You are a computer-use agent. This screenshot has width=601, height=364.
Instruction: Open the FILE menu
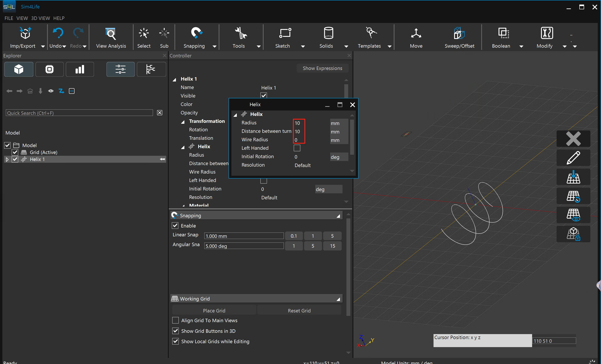(9, 18)
